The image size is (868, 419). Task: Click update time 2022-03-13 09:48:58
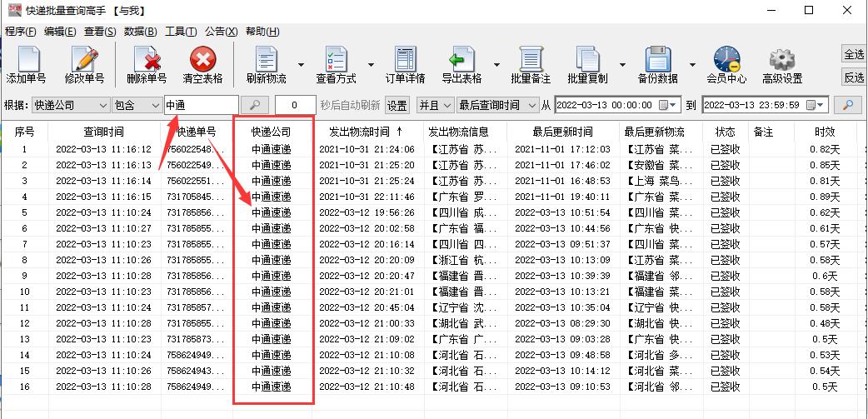point(562,355)
